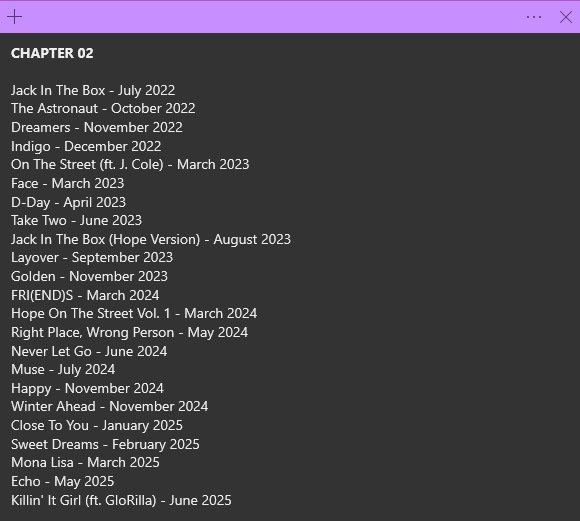This screenshot has width=580, height=521.
Task: Click line 'Jack In The Box - July 2022'
Action: coord(93,90)
